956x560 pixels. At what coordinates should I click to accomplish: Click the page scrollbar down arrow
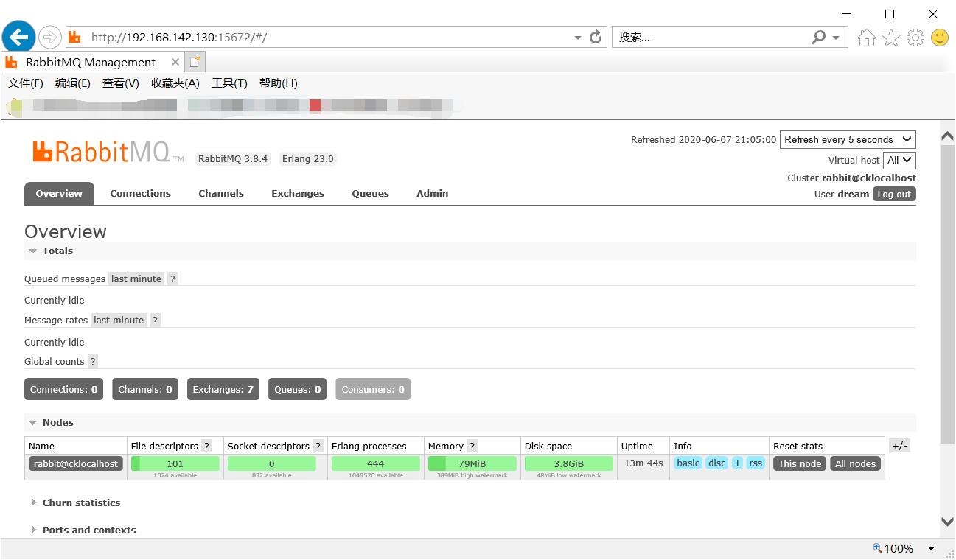948,522
